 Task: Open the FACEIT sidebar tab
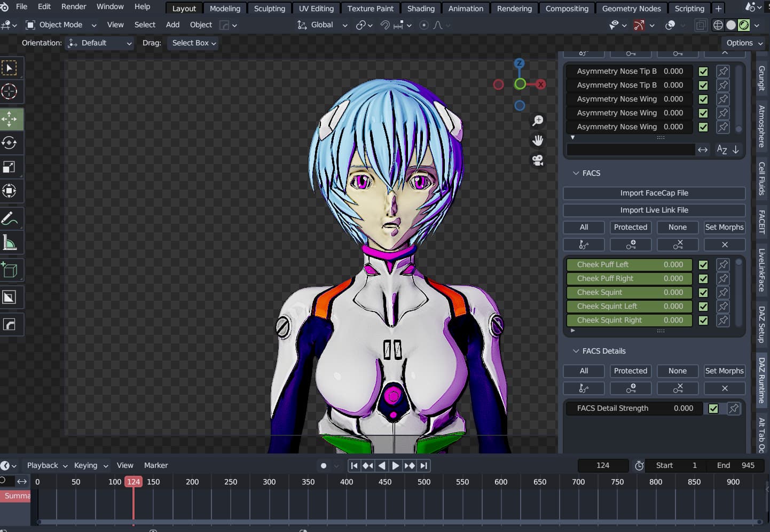[762, 222]
